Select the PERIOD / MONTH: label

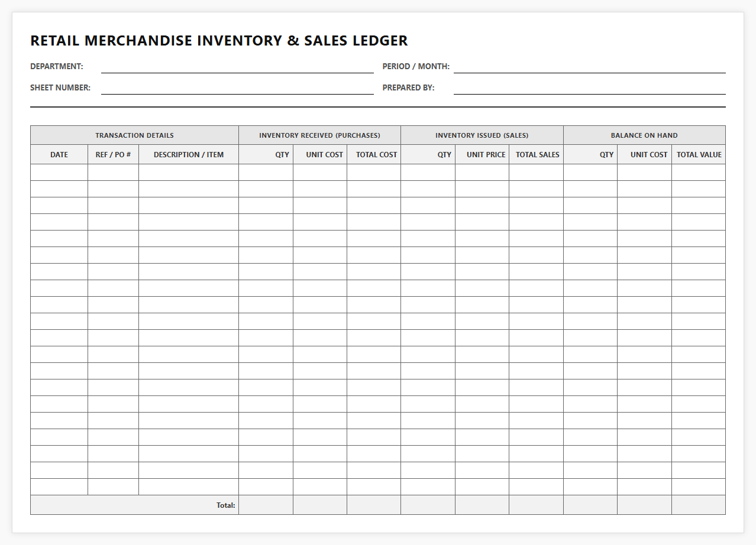coord(416,67)
